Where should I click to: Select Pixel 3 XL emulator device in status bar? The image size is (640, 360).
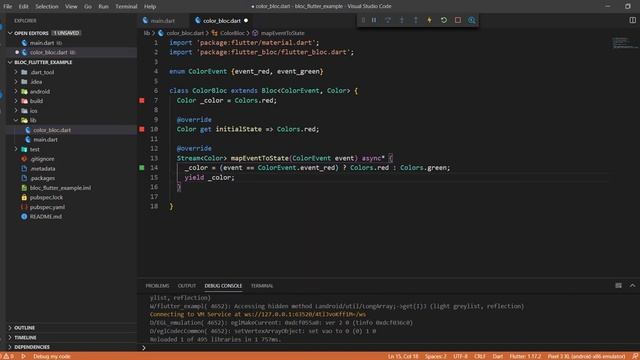(x=586, y=356)
